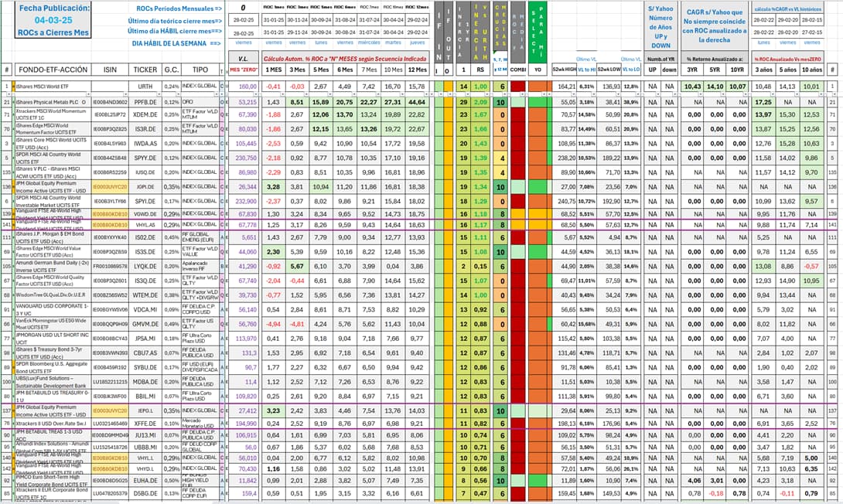Click the RS value 2,09
The width and height of the screenshot is (843, 504).
click(480, 102)
